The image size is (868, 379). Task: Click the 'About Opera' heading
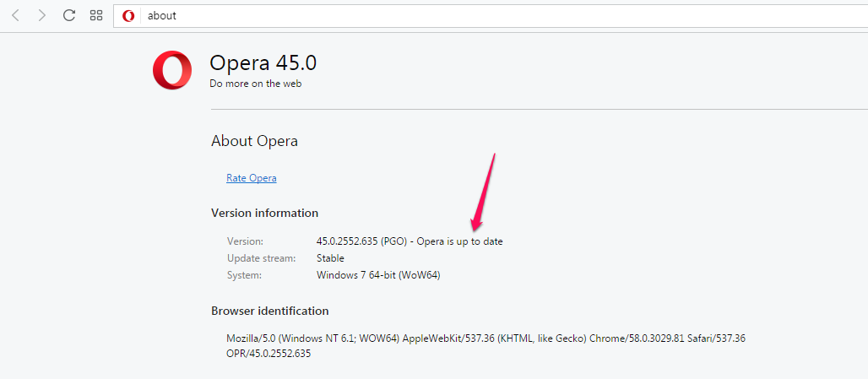pos(255,141)
